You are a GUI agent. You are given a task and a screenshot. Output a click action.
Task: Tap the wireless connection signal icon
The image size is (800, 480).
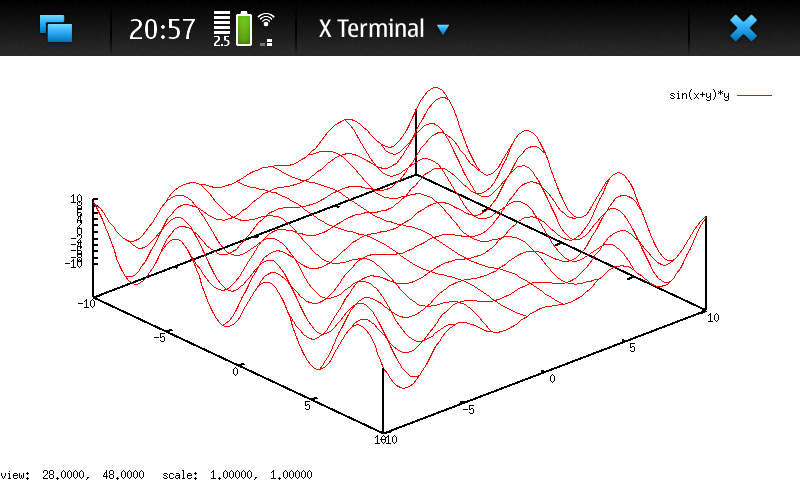pos(266,28)
